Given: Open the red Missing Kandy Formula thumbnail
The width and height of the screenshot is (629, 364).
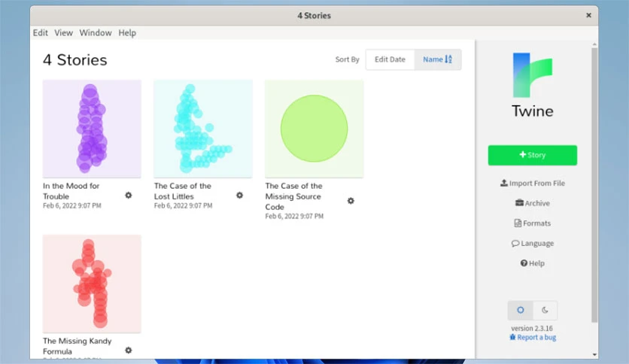Looking at the screenshot, I should [x=92, y=284].
